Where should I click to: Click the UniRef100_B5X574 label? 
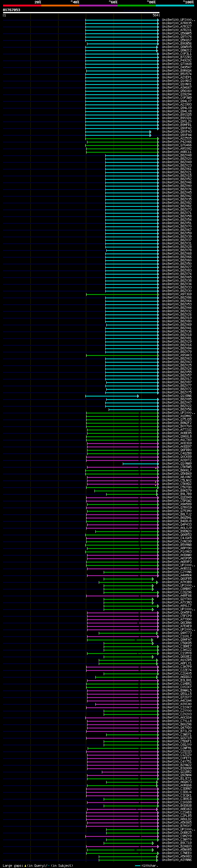tap(176, 74)
